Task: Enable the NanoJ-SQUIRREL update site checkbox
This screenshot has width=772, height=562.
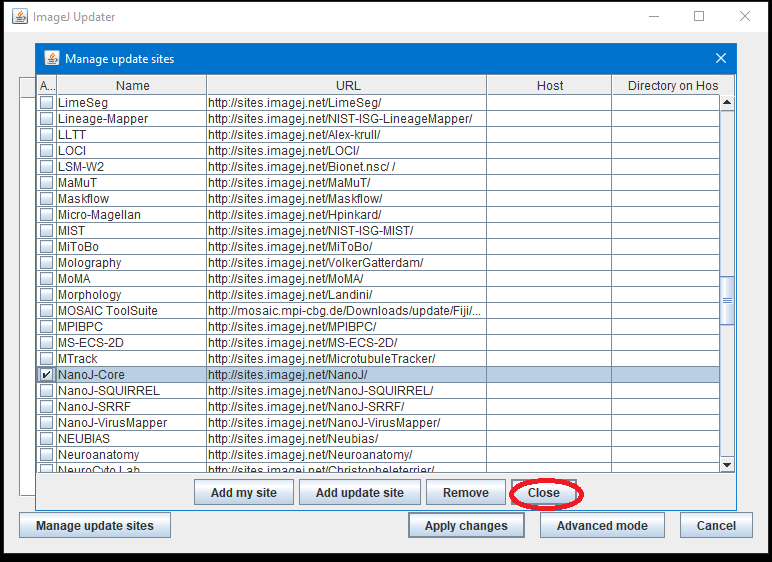Action: pos(46,391)
